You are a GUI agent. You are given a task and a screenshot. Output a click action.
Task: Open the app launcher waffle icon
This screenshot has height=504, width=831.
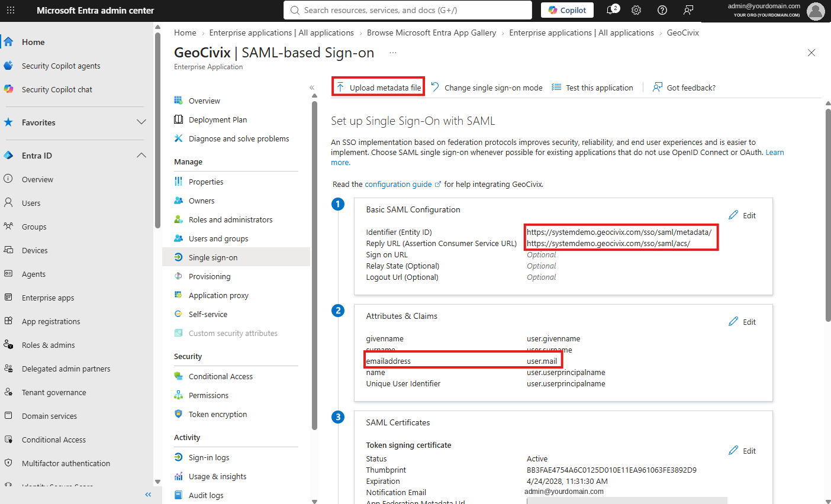click(11, 10)
